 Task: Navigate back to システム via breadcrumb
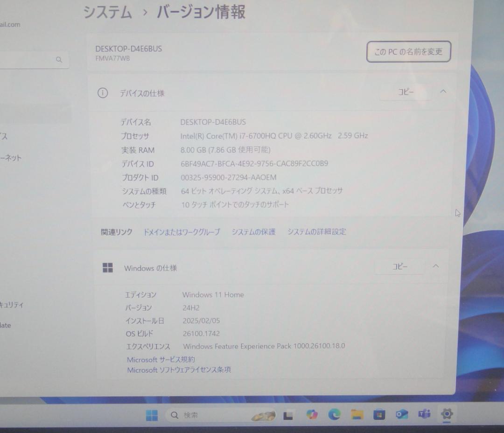pos(107,13)
